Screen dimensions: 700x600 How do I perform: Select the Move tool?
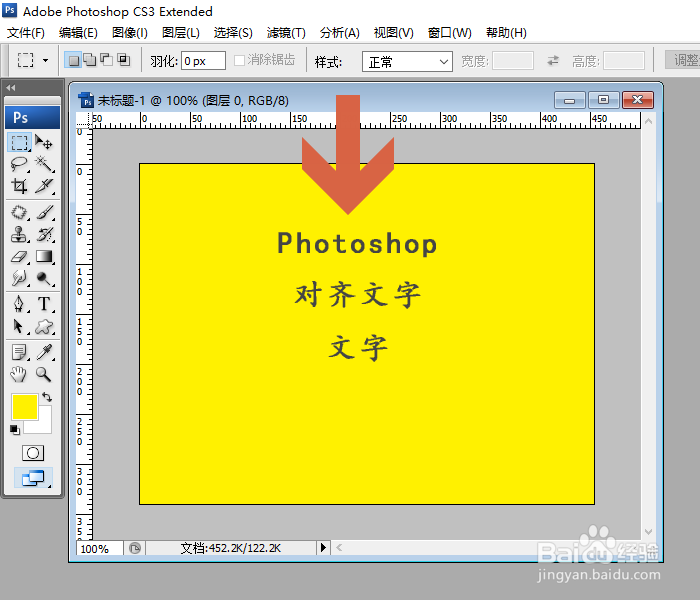click(44, 142)
